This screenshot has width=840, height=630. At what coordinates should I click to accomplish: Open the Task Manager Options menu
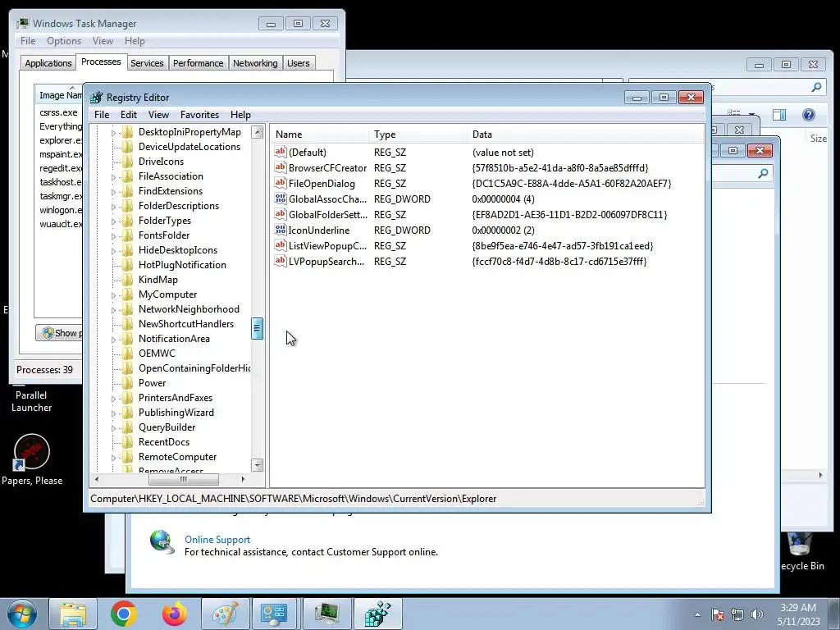[x=64, y=41]
